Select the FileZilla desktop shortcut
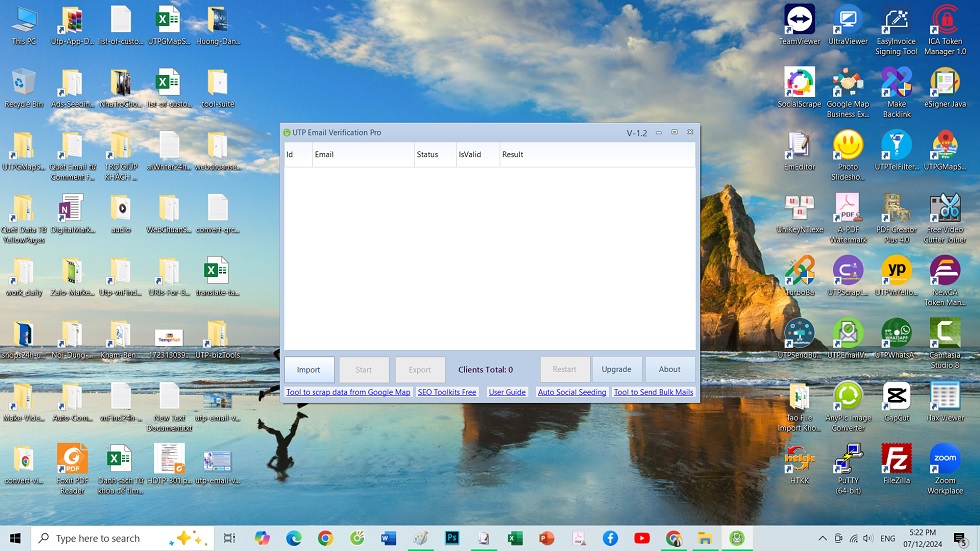980x551 pixels. point(896,463)
